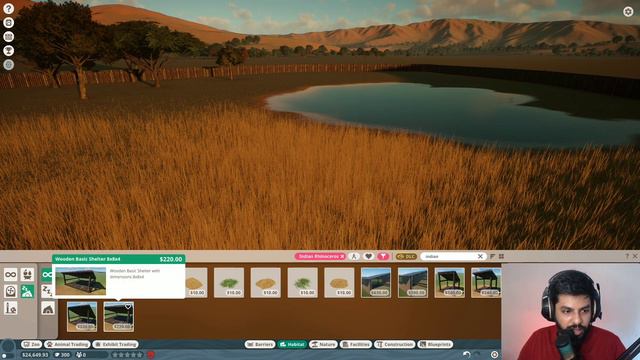Open the Exhibit Trading tab

(x=116, y=344)
